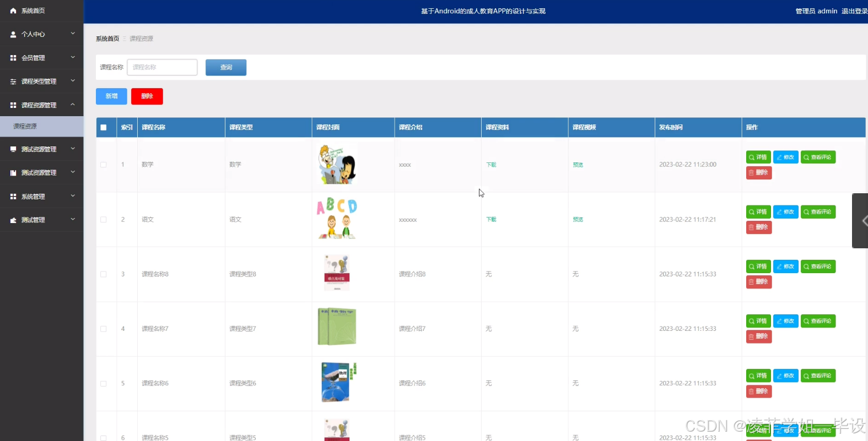Expand the 测试管理 menu arrow
Image resolution: width=868 pixels, height=441 pixels.
73,220
